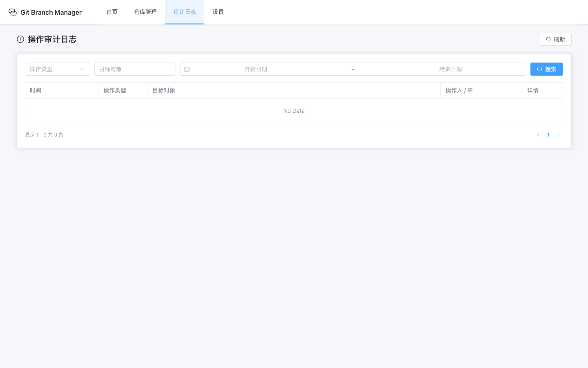Select page number 1 in pagination

tap(548, 135)
